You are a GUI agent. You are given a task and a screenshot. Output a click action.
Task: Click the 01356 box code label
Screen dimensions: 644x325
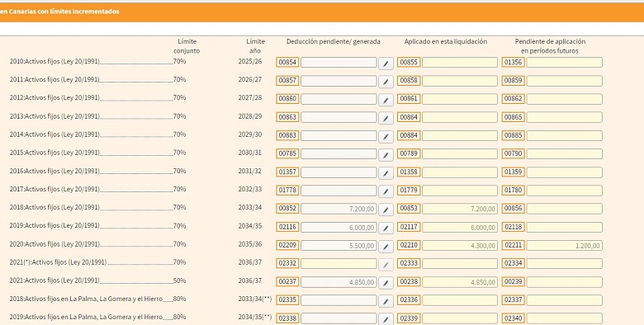(x=513, y=63)
